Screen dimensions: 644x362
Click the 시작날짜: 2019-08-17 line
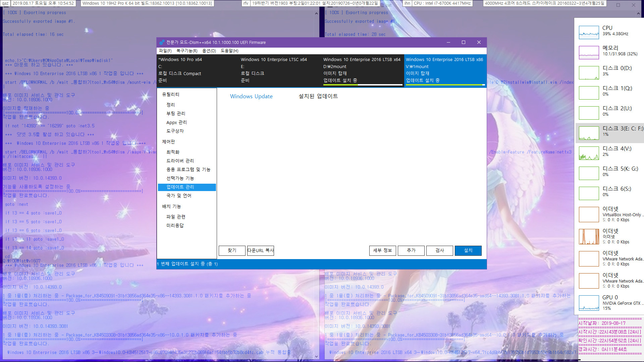coord(602,323)
